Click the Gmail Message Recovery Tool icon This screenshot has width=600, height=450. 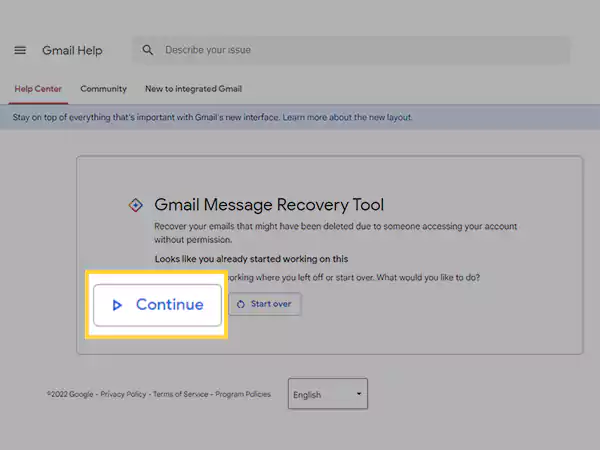(x=135, y=205)
